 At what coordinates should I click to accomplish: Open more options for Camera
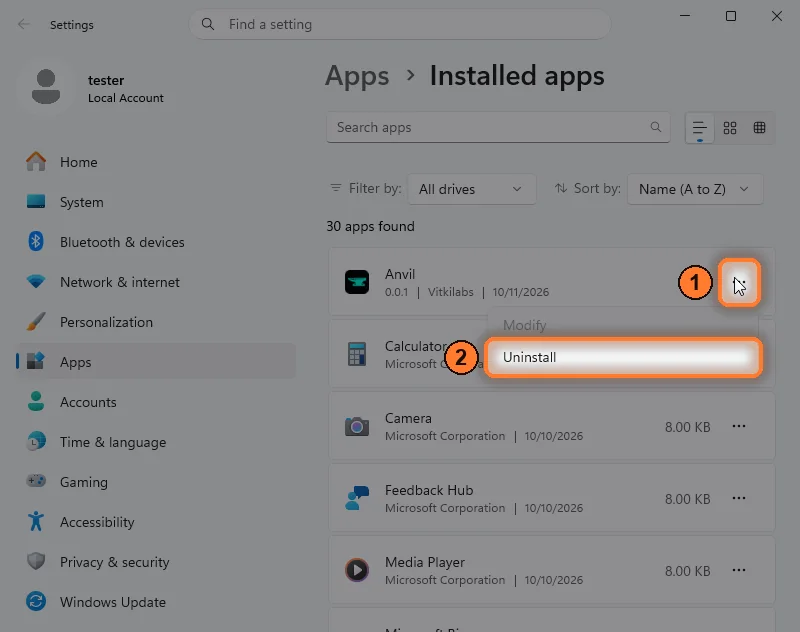[x=739, y=426]
